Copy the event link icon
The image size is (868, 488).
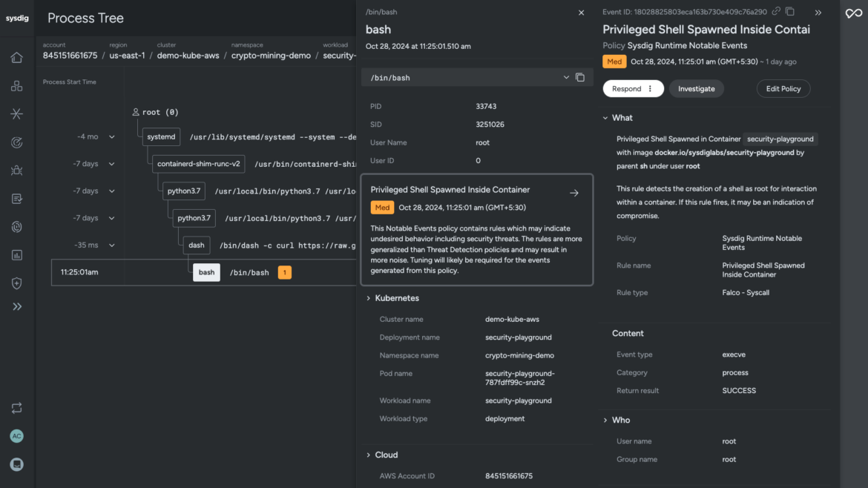point(776,12)
